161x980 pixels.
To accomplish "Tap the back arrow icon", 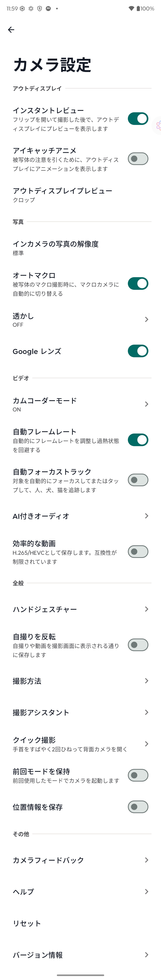I will (x=11, y=30).
